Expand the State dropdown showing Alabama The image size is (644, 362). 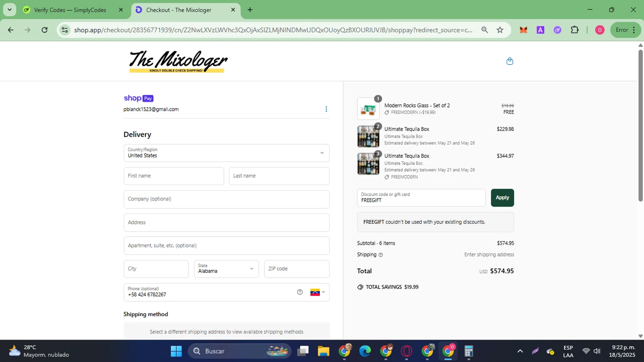[x=226, y=269]
